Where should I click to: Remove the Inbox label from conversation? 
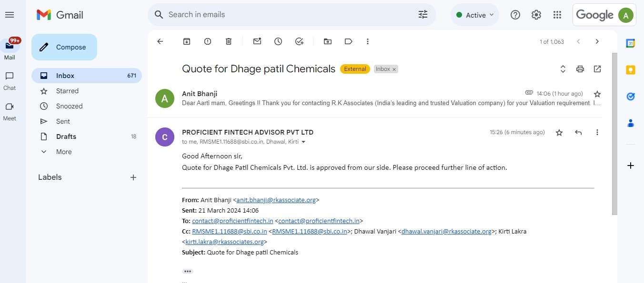pyautogui.click(x=394, y=69)
